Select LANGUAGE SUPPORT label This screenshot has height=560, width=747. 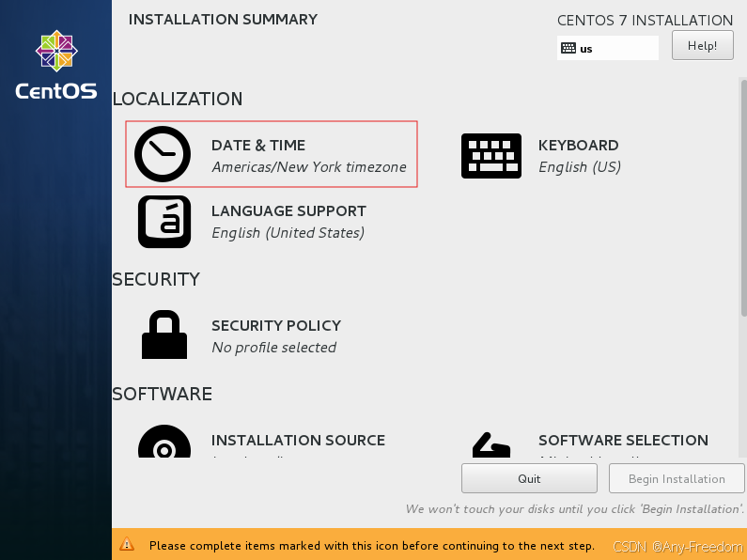[x=288, y=211]
